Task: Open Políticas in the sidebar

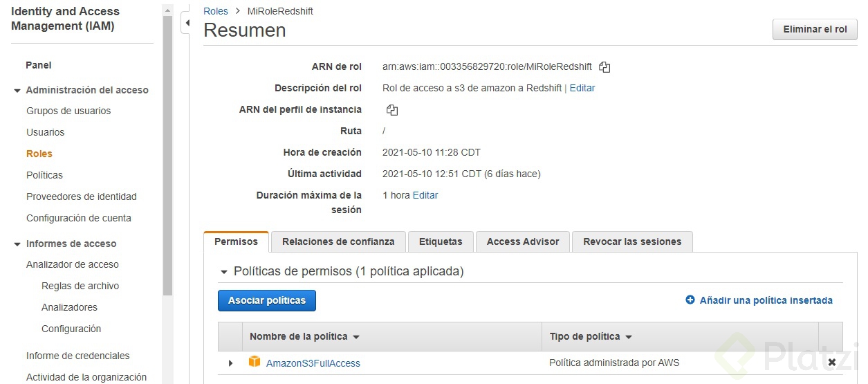Action: [x=44, y=175]
